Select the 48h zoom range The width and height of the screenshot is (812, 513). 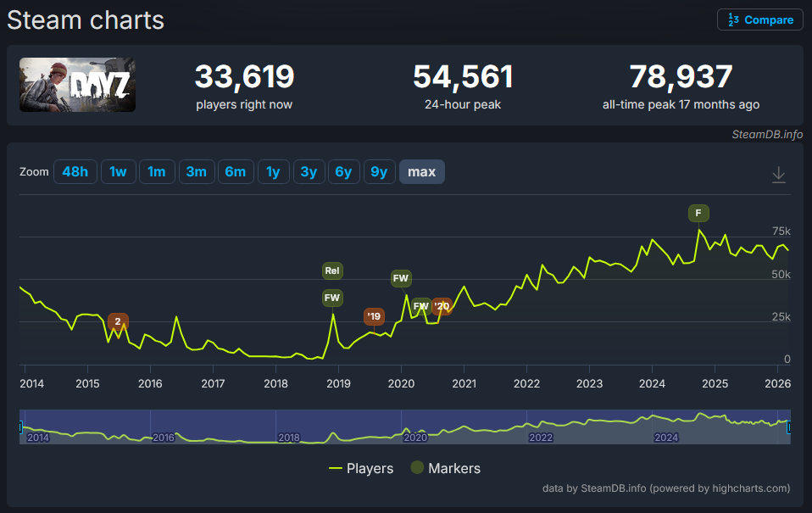[x=75, y=171]
